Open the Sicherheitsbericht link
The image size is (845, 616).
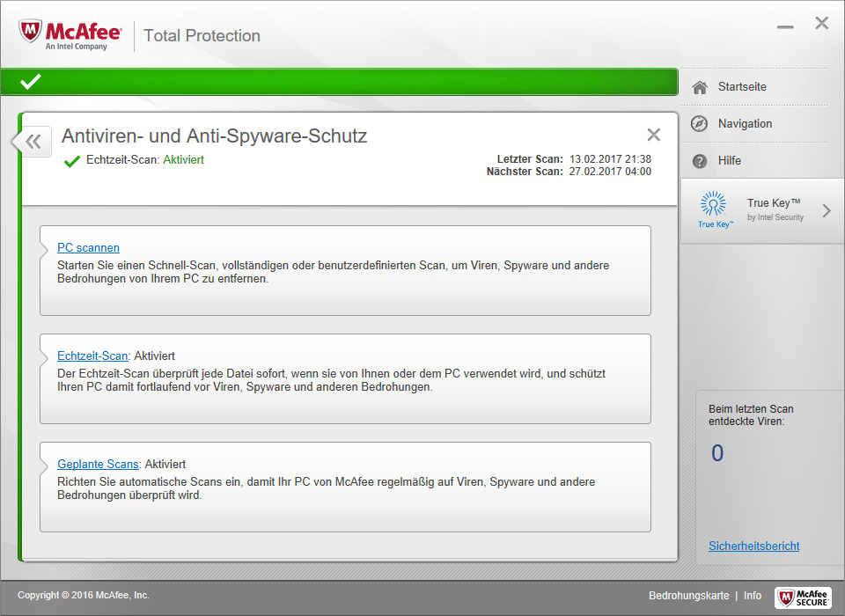pos(753,546)
